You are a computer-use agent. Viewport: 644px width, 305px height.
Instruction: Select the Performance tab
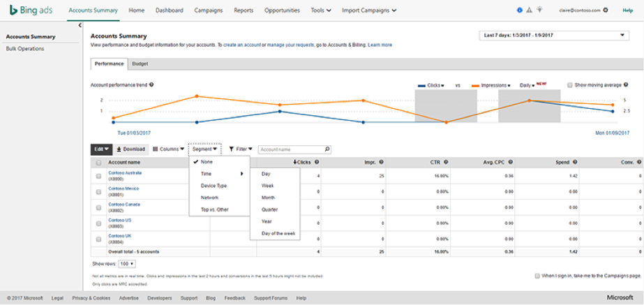[109, 64]
